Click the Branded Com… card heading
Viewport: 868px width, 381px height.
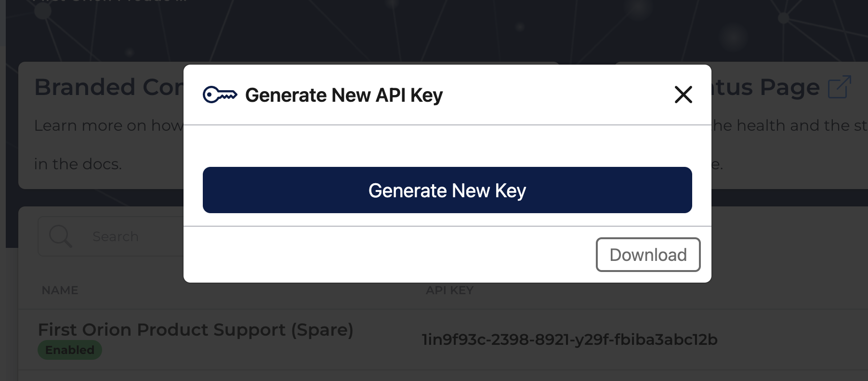(109, 87)
